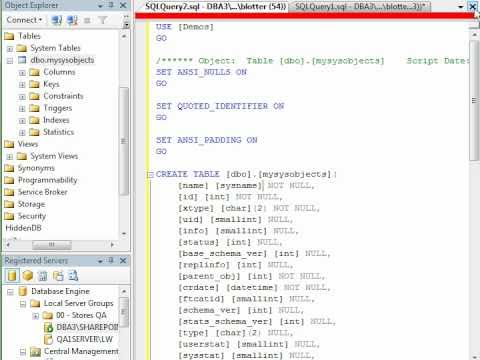
Task: Click the Columns folder icon
Action: tap(34, 72)
